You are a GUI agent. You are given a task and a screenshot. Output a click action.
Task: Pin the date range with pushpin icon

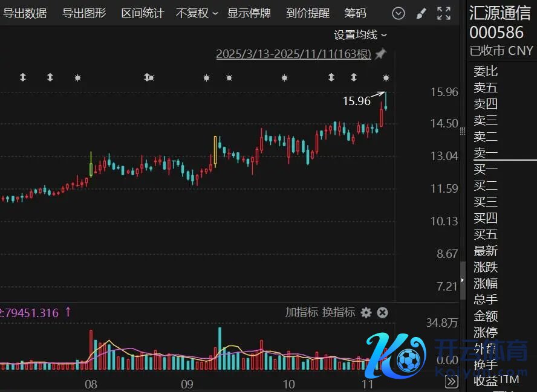[380, 54]
